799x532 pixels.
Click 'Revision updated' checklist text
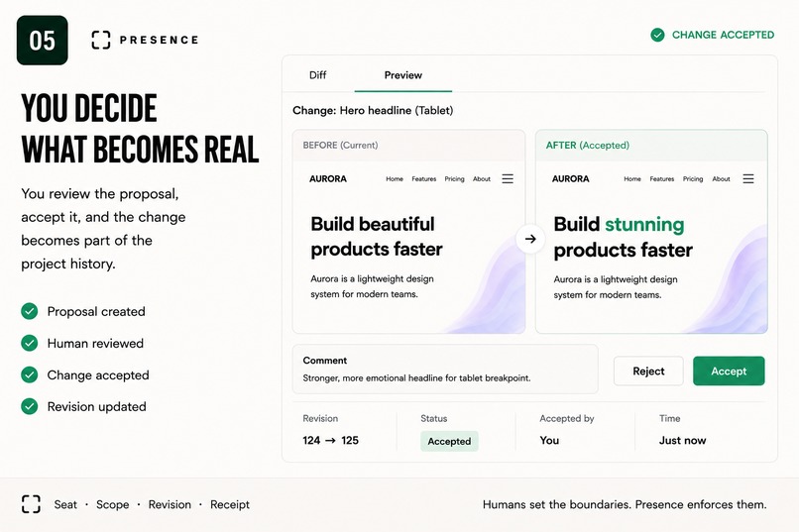(x=97, y=406)
